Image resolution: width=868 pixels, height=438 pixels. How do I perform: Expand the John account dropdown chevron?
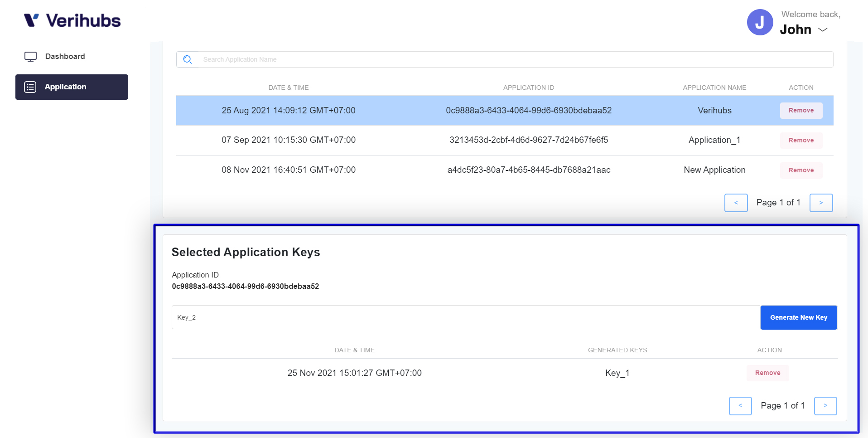point(823,30)
